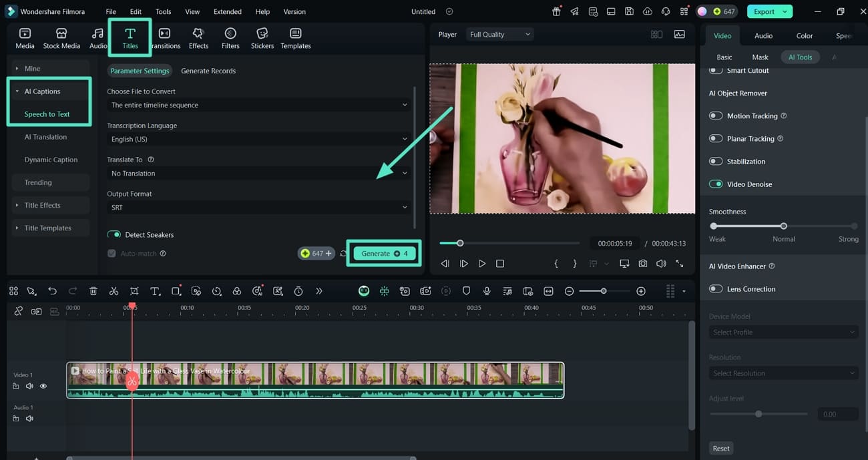Select the Crop tool in timeline toolbar
Viewport: 868px width, 460px height.
coord(134,291)
